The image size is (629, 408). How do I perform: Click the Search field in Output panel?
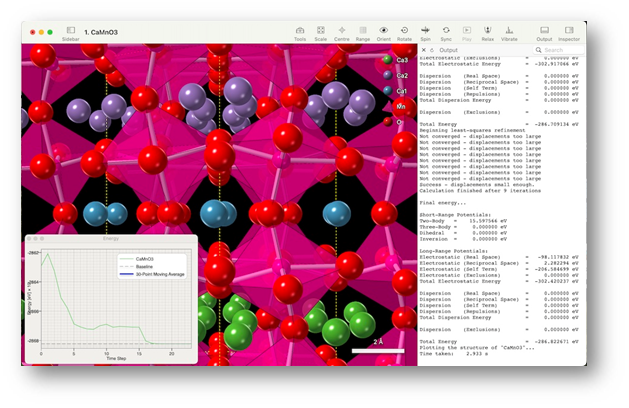(578, 49)
